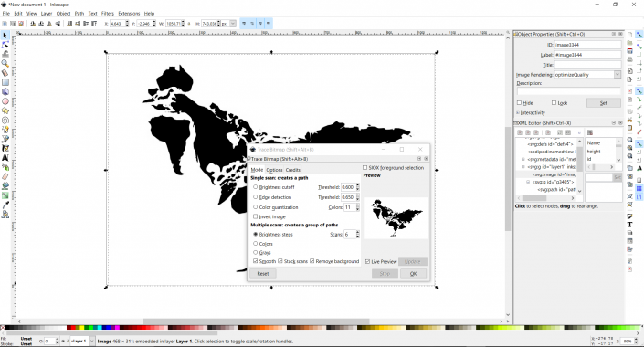
Task: Select the Zoom tool in toolbox
Action: pos(5,63)
